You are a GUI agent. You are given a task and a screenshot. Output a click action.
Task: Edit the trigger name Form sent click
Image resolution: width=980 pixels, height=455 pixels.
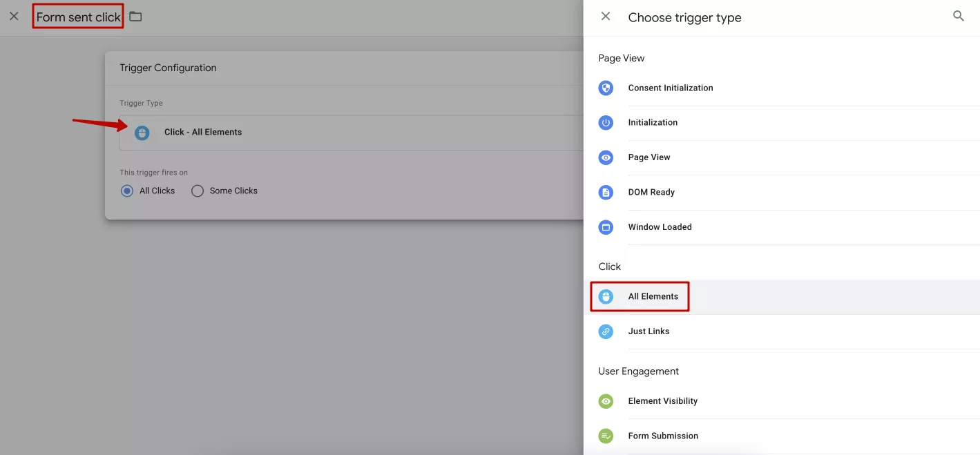[78, 17]
